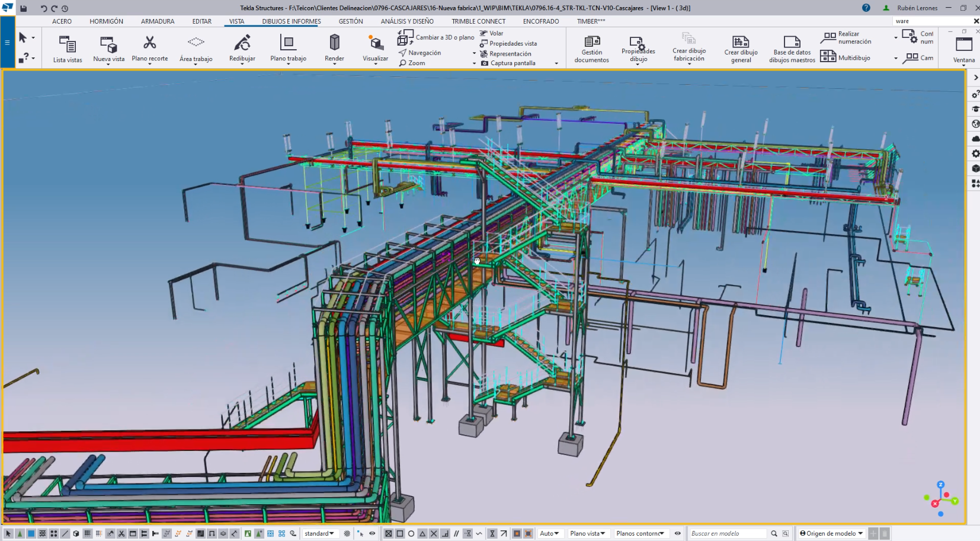Click the Plano recorte scissors icon
This screenshot has height=541, width=980.
(149, 43)
